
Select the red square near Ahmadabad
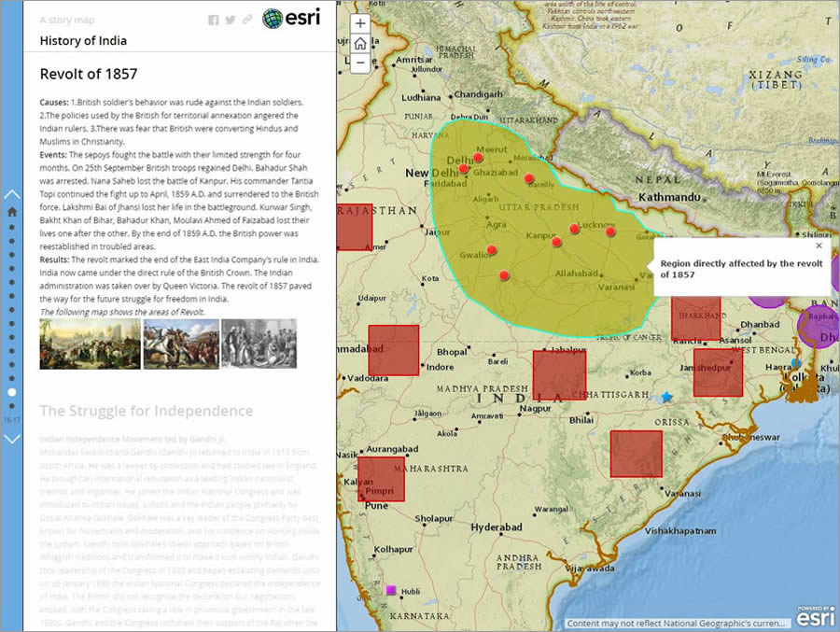pyautogui.click(x=394, y=350)
